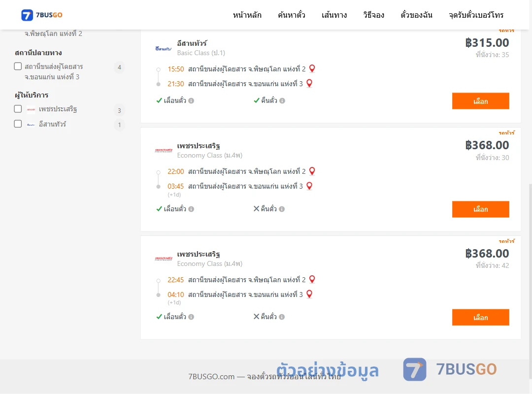Open reschedule info icon on 22:45 trip
The image size is (532, 394).
tap(191, 317)
